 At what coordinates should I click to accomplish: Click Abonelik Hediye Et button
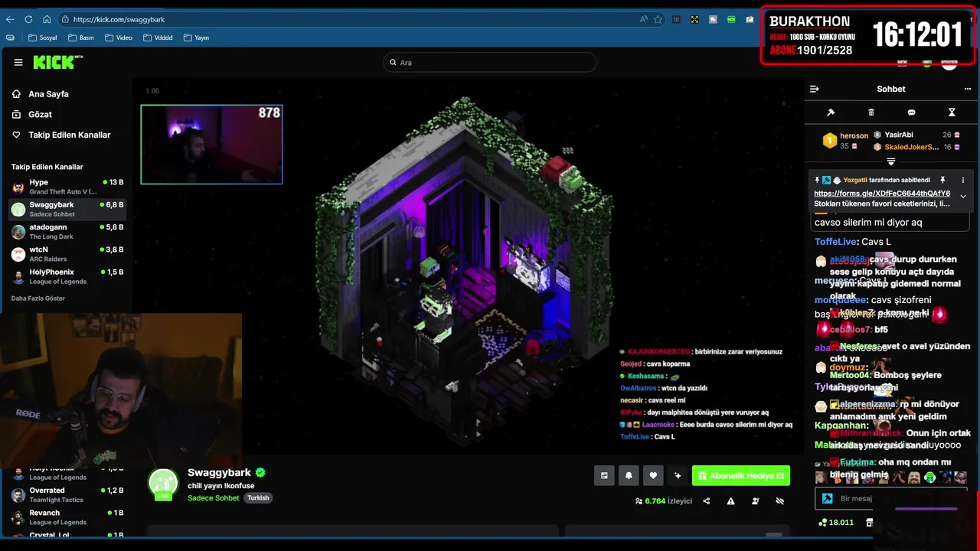(741, 475)
